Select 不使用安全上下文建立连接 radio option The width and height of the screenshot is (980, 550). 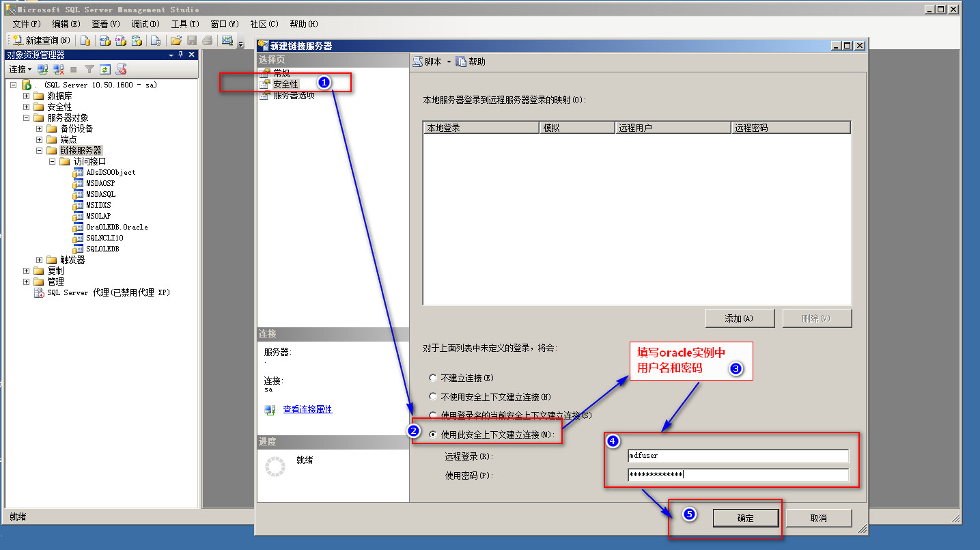(432, 397)
